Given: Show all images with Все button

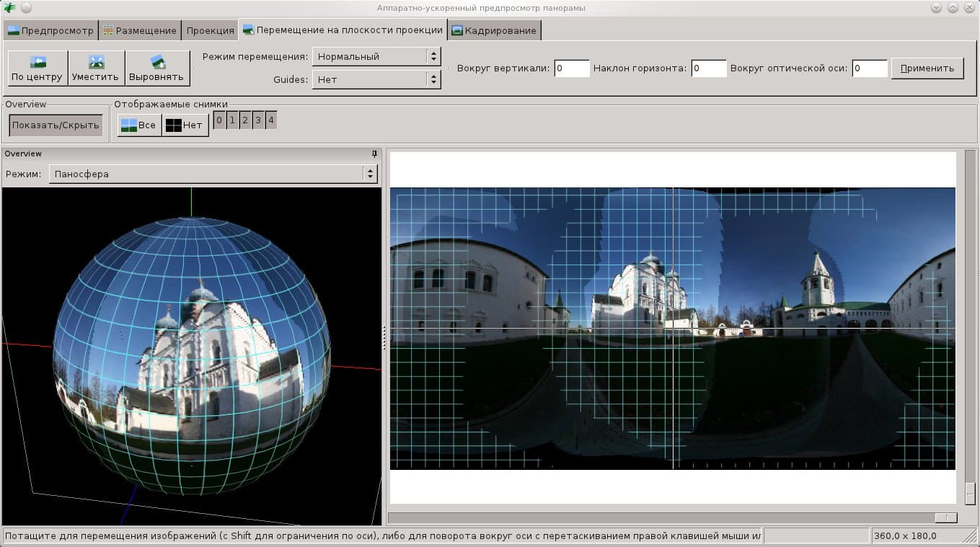Looking at the screenshot, I should [x=138, y=125].
